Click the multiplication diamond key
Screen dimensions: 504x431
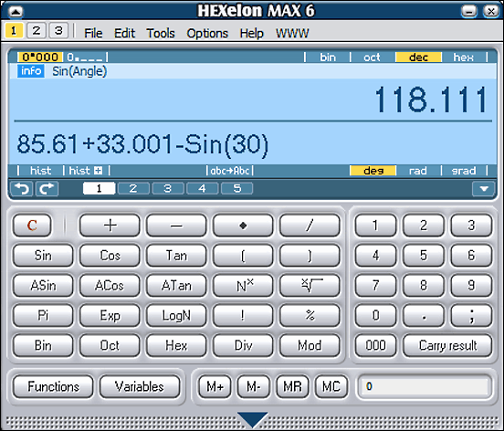tap(243, 226)
